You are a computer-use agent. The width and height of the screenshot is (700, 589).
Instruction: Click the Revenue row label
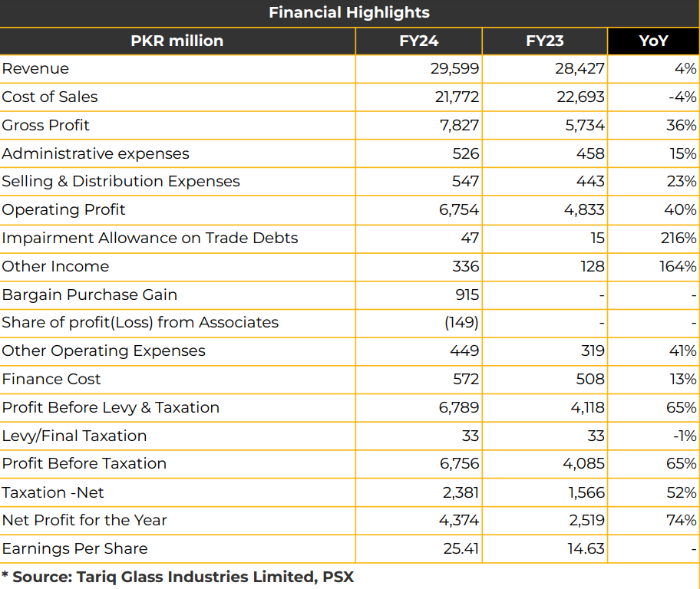pyautogui.click(x=36, y=69)
